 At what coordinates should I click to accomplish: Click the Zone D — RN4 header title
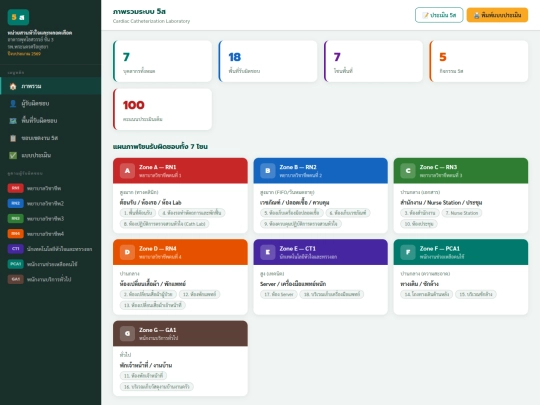(x=157, y=248)
